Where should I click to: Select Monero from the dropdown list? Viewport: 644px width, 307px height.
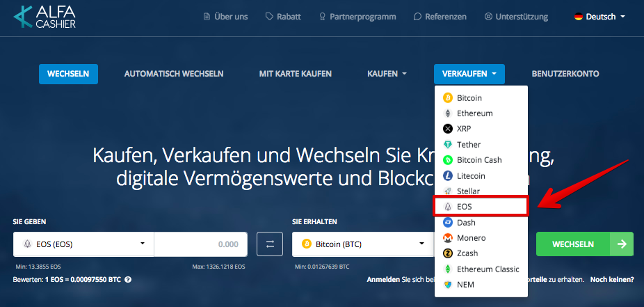point(481,238)
